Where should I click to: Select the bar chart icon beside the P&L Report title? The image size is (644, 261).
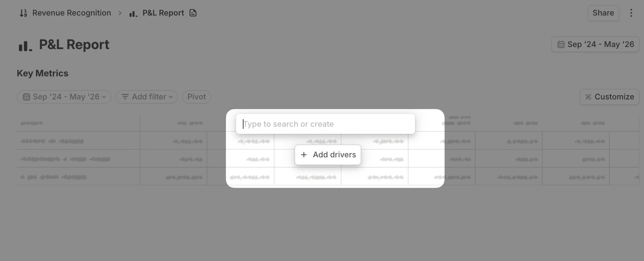25,45
